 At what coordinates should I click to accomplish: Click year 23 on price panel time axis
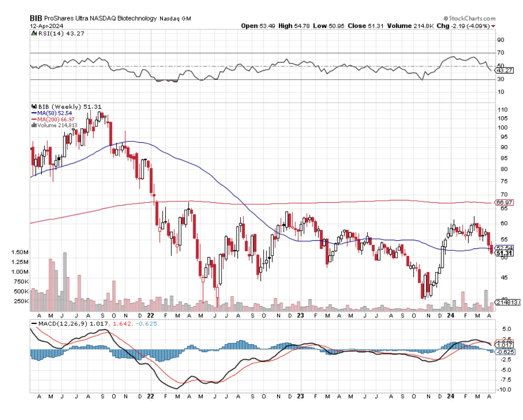tap(300, 315)
